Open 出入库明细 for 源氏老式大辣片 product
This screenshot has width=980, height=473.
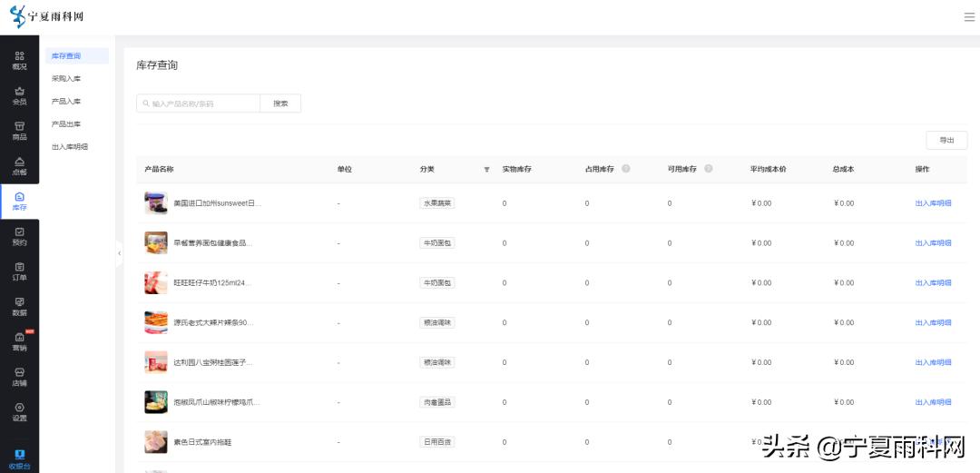point(933,322)
